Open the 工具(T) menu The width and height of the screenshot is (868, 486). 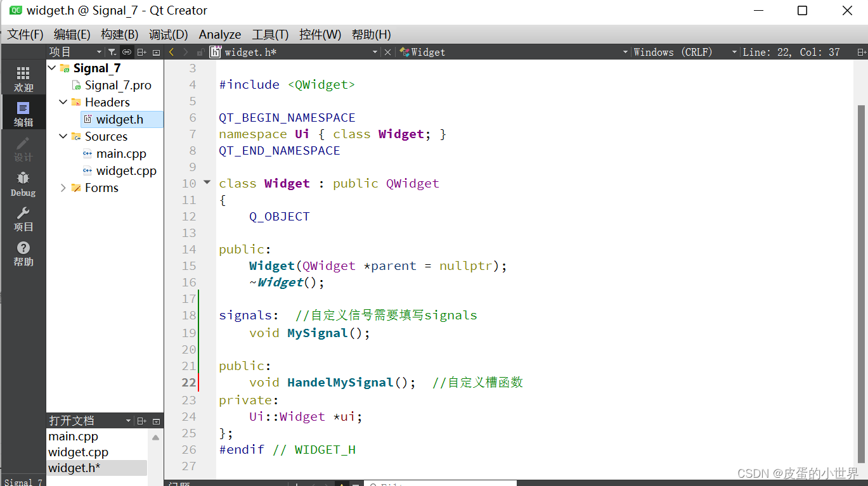(270, 34)
